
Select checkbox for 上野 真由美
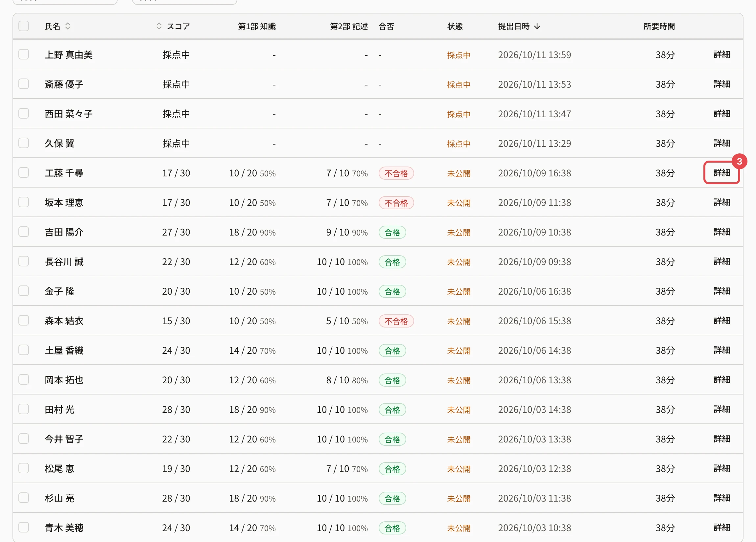pos(24,54)
